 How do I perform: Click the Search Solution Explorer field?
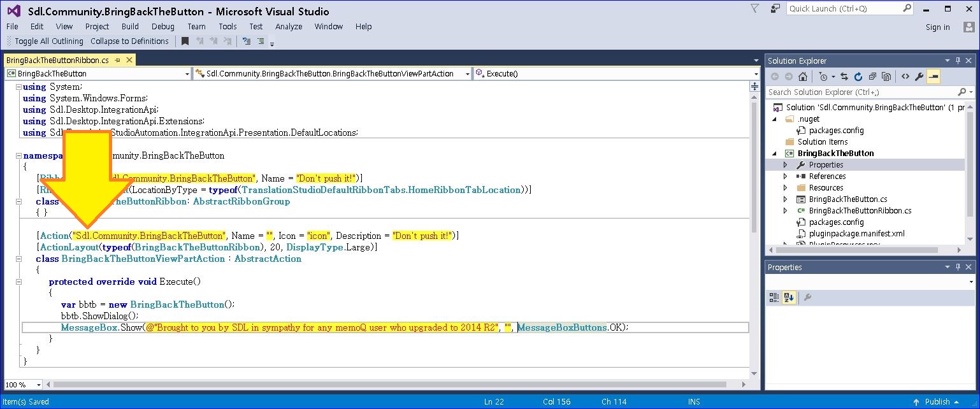click(x=863, y=92)
